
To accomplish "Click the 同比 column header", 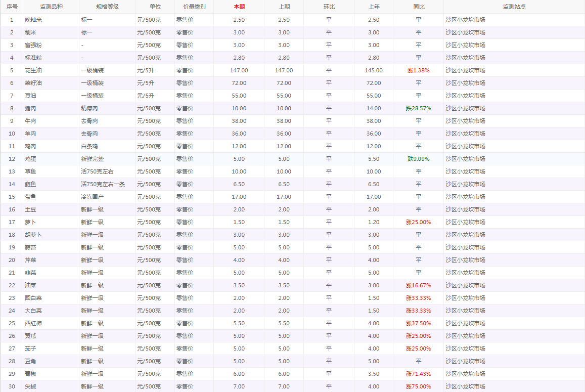I will click(418, 7).
